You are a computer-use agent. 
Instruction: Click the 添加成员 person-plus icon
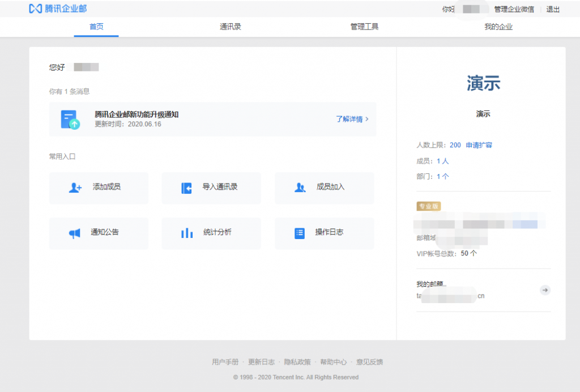75,188
